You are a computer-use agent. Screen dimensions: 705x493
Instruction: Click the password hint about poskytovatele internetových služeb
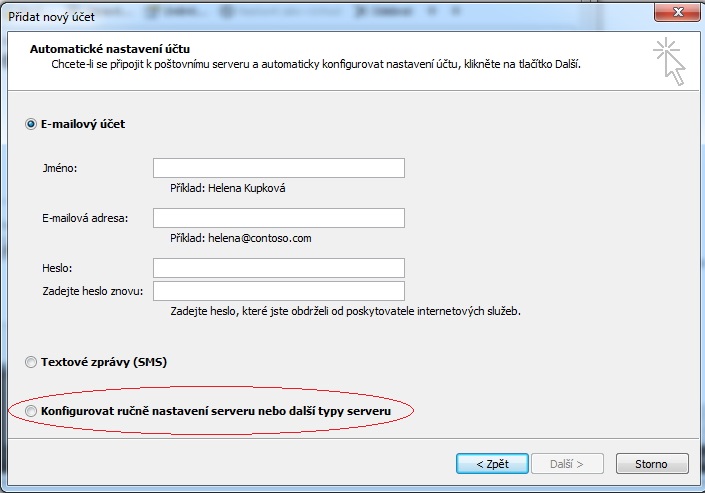345,311
